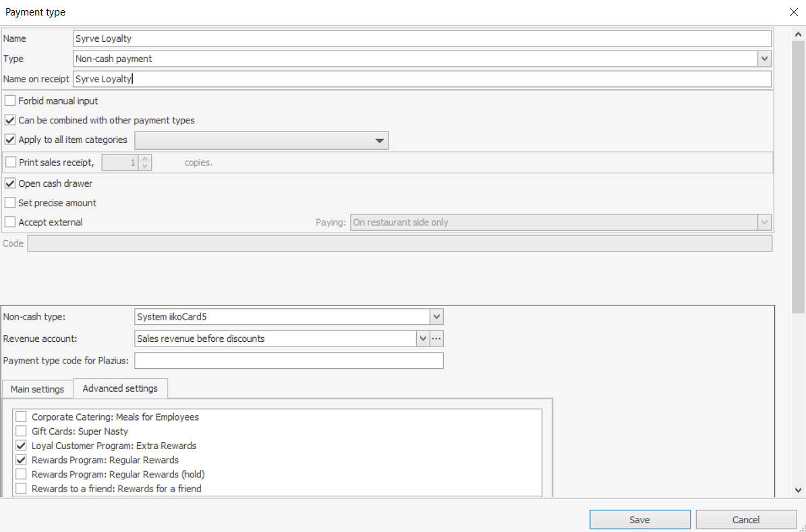Enable the Set precise amount option
The image size is (806, 532).
[x=10, y=203]
